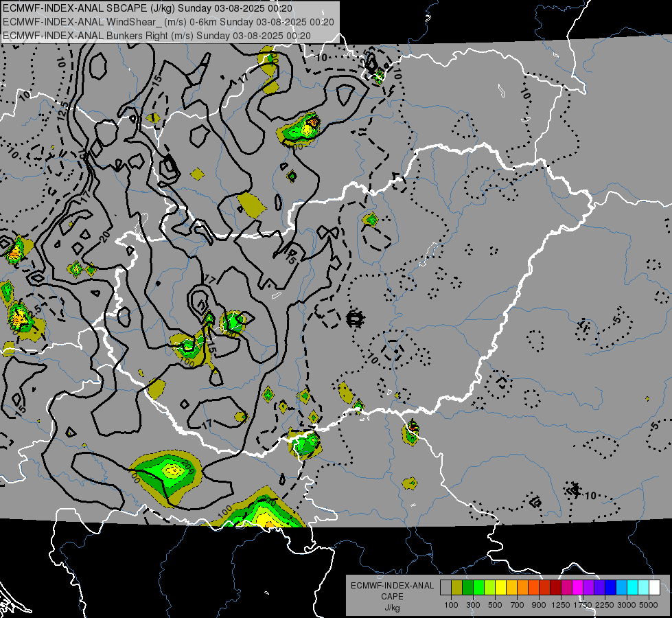Click the 3000 label in CAPE legend
Screen dimensions: 672x618
click(627, 605)
